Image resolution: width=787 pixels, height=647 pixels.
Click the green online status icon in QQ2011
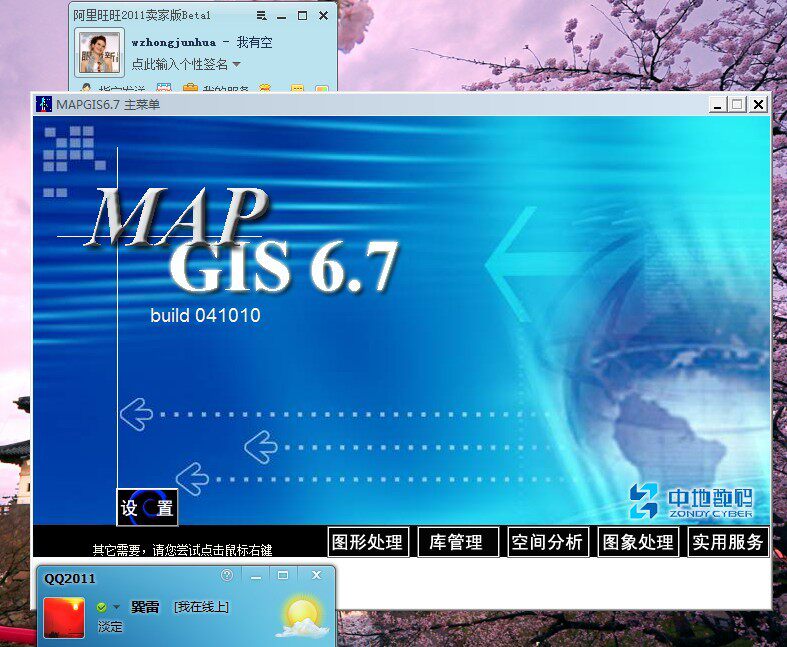point(101,608)
